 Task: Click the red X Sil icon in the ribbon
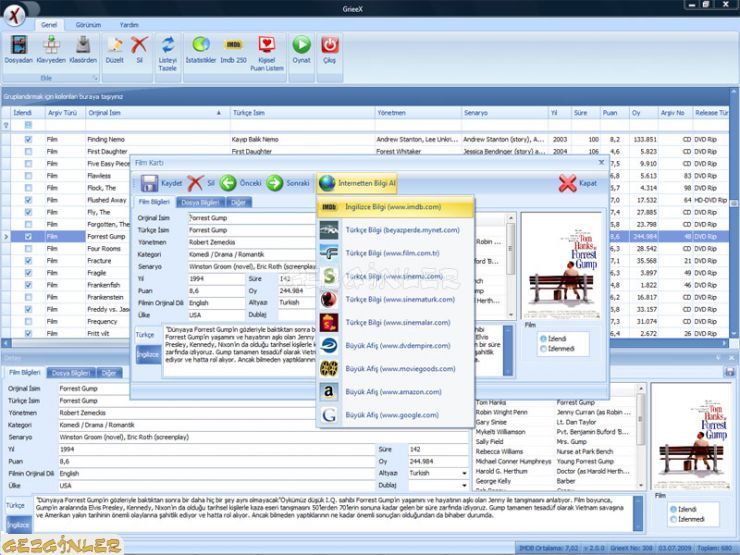click(139, 45)
